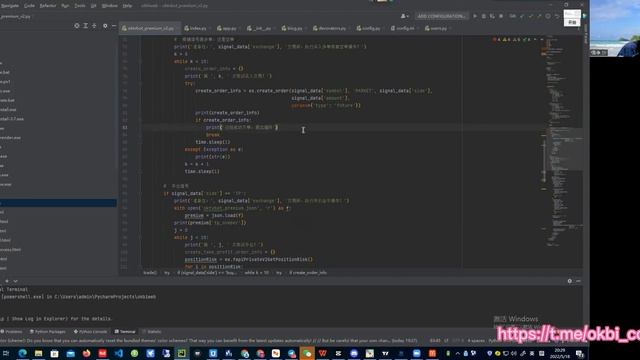Change indent setting '4 spaces' in status bar

point(476,340)
